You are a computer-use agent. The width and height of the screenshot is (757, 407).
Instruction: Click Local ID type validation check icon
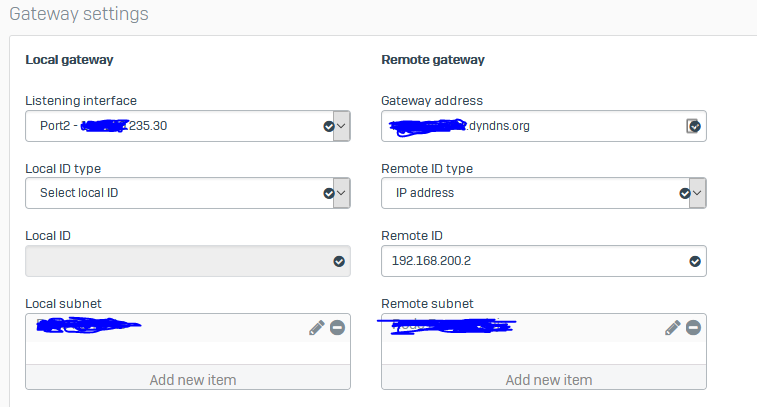(x=328, y=193)
